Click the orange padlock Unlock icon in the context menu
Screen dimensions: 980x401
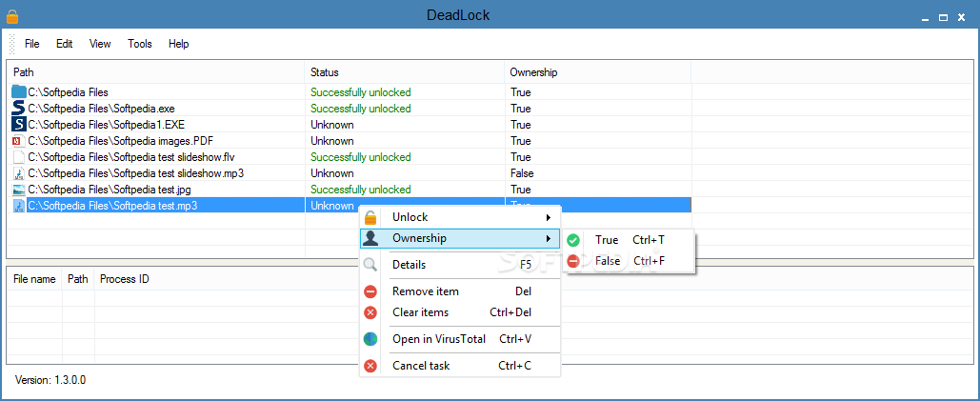click(370, 217)
